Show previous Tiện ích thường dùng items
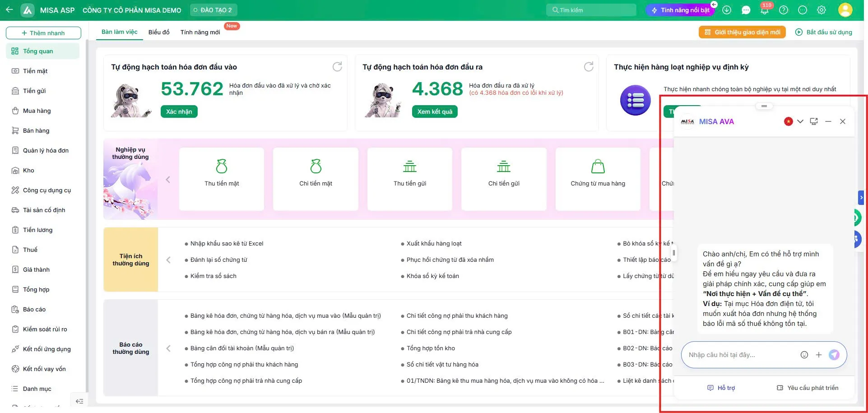 [168, 260]
